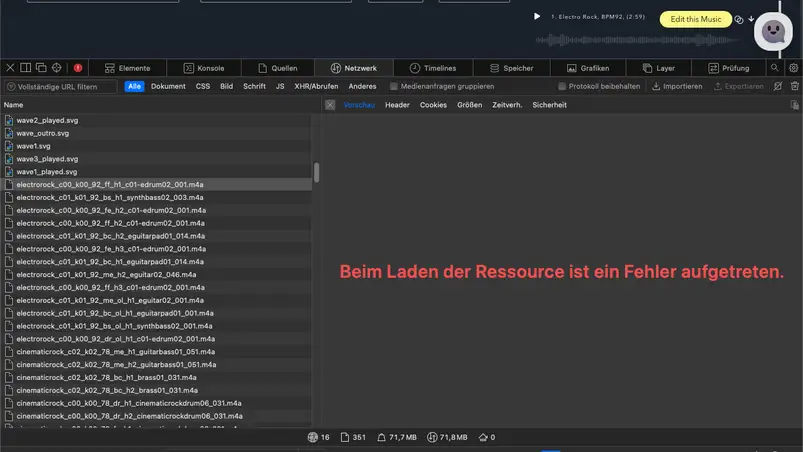Screen dimensions: 803x452
Task: Download the track with the arrow icon
Action: pos(751,19)
